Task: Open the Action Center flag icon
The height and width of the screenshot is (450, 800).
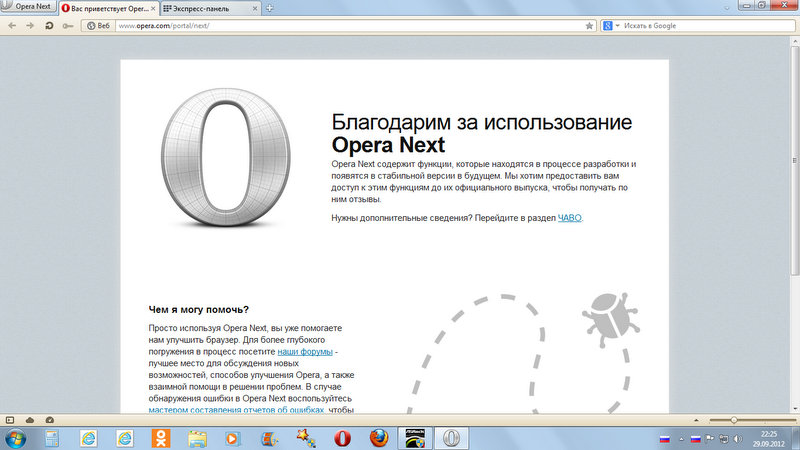Action: pyautogui.click(x=710, y=438)
